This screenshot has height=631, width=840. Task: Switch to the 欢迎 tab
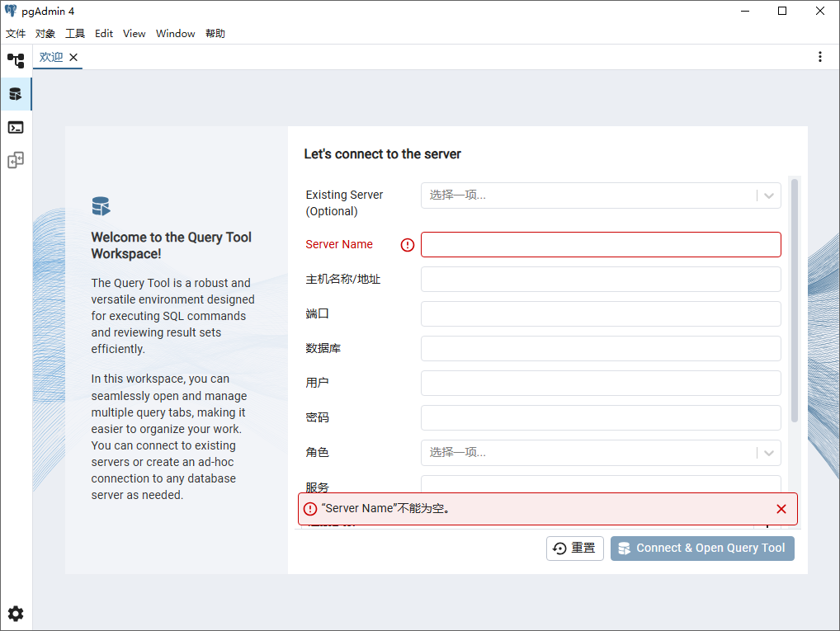[51, 57]
